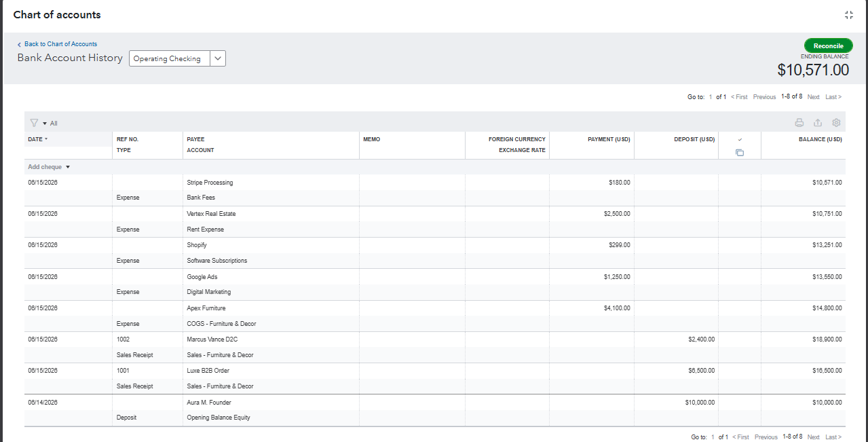Click the $299.00 payment amount
The width and height of the screenshot is (868, 442).
click(x=619, y=245)
